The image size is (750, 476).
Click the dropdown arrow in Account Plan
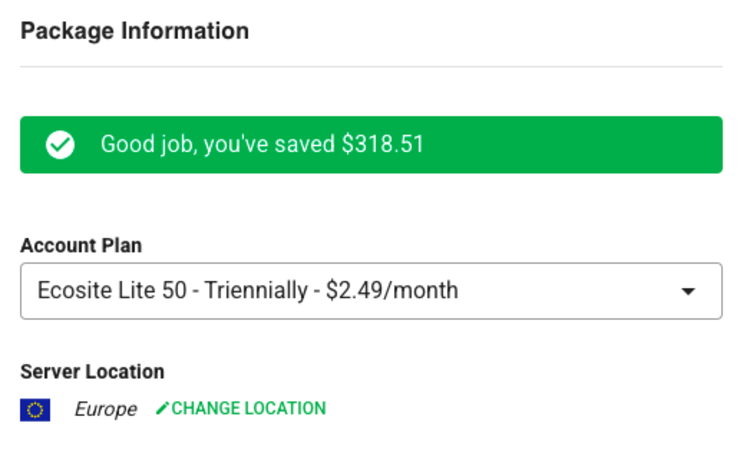coord(688,291)
